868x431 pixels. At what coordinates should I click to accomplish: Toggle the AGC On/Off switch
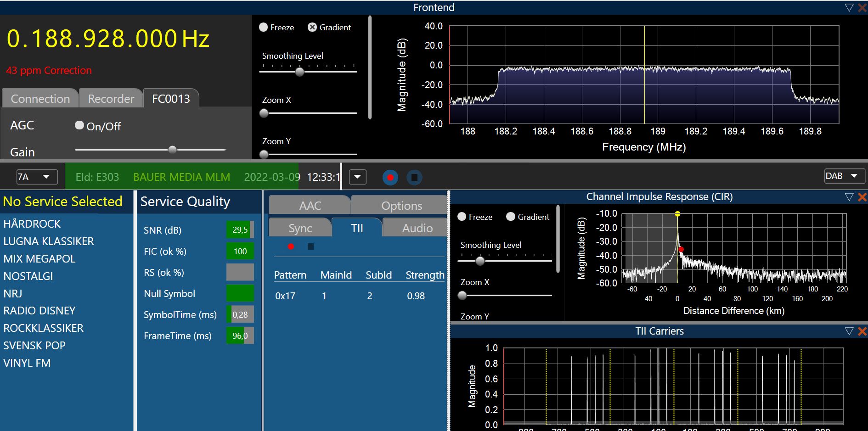(x=79, y=125)
